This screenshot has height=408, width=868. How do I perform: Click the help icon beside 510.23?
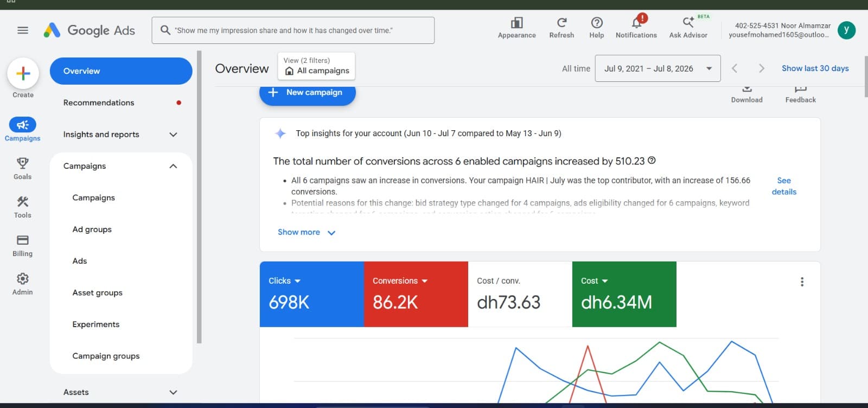(x=652, y=160)
